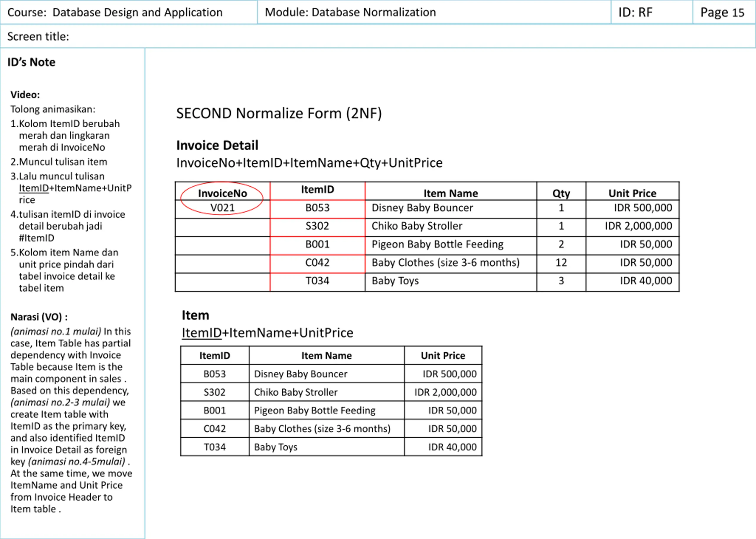This screenshot has height=539, width=756.
Task: Click the 'InvoiceNo+ItemID+ItemName+Qty+UnitPrice' schema line
Action: [309, 163]
